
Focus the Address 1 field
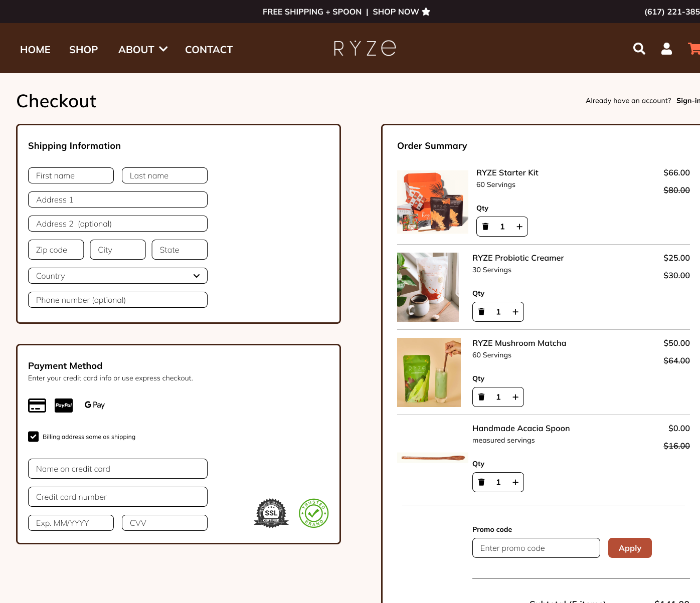tap(118, 199)
